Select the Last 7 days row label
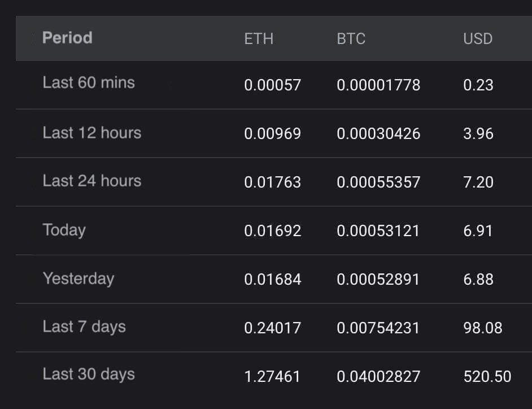The height and width of the screenshot is (409, 532). (84, 327)
